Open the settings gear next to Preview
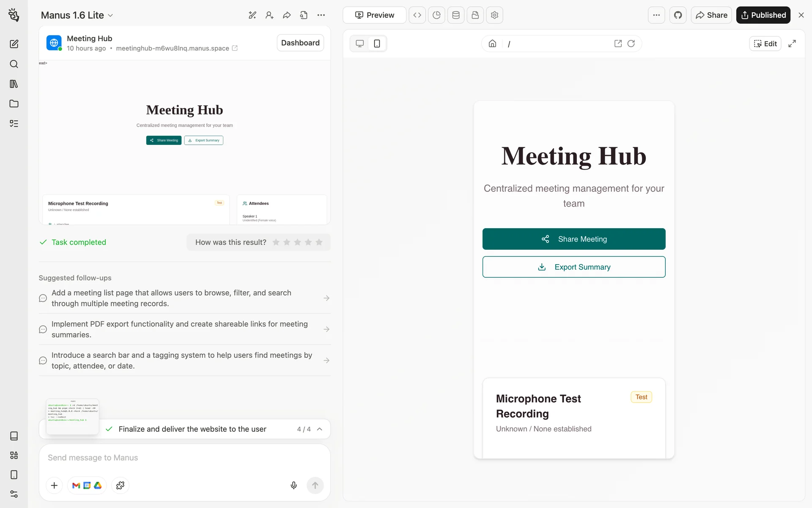Image resolution: width=812 pixels, height=508 pixels. point(494,15)
